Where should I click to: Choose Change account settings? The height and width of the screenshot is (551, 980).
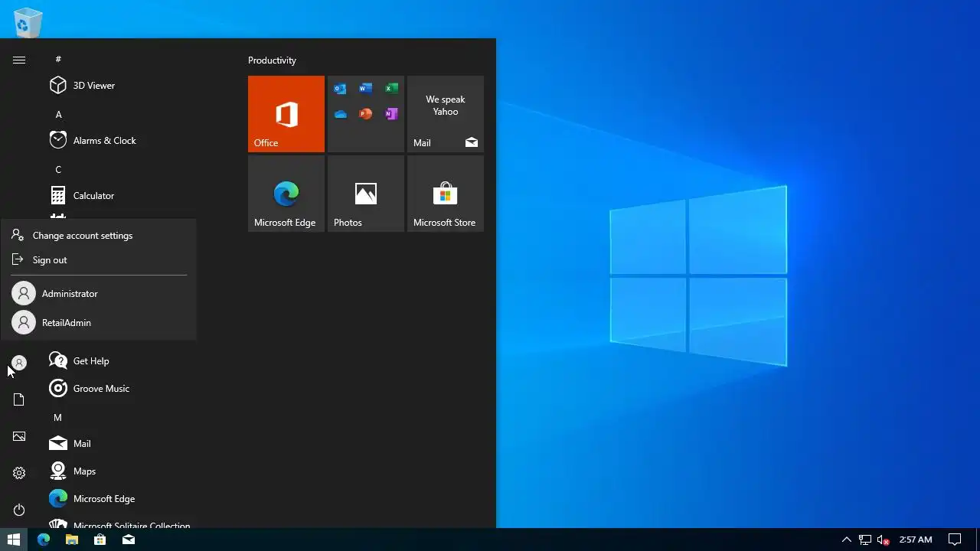pos(99,236)
